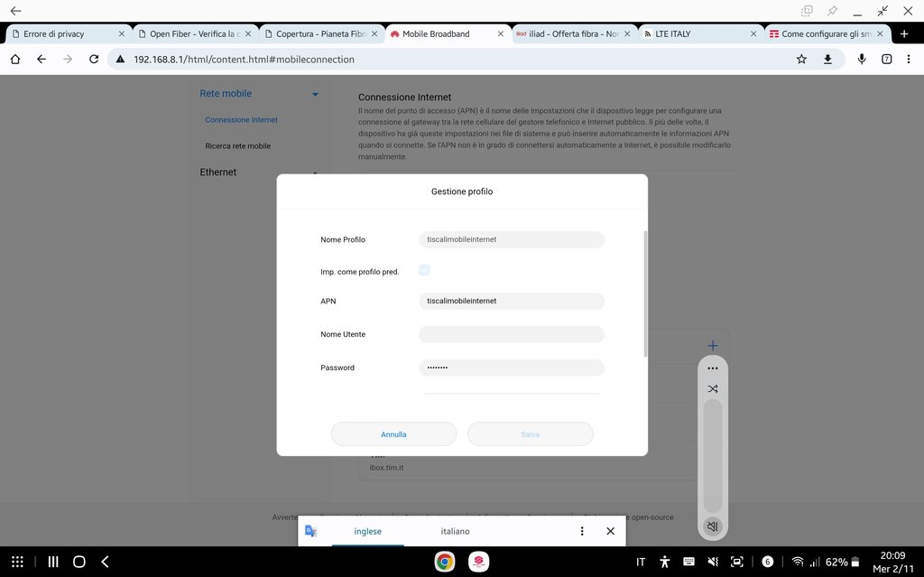Open the multi-window icon in the title bar
This screenshot has height=577, width=924.
click(x=807, y=11)
